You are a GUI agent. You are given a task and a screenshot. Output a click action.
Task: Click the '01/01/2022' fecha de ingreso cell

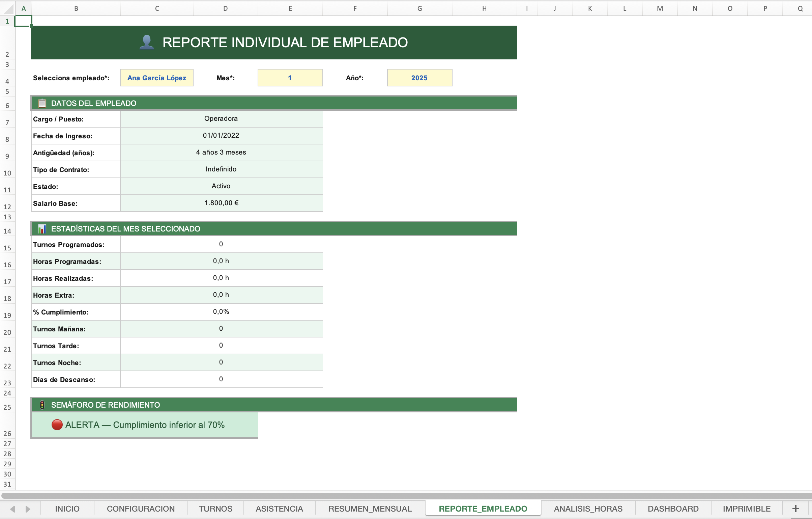click(x=221, y=136)
